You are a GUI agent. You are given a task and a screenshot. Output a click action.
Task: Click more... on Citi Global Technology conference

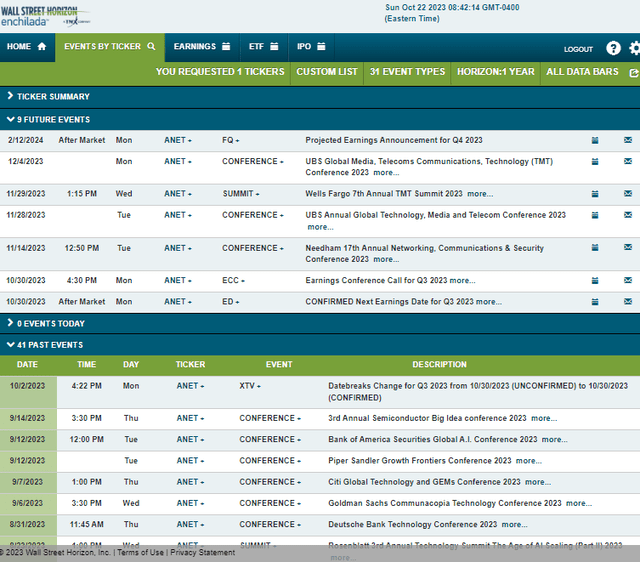click(x=538, y=482)
